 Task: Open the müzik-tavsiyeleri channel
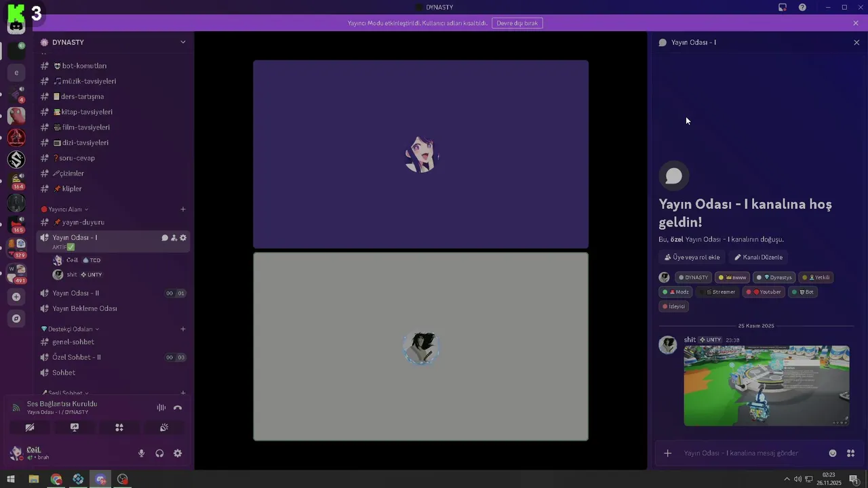[113, 81]
